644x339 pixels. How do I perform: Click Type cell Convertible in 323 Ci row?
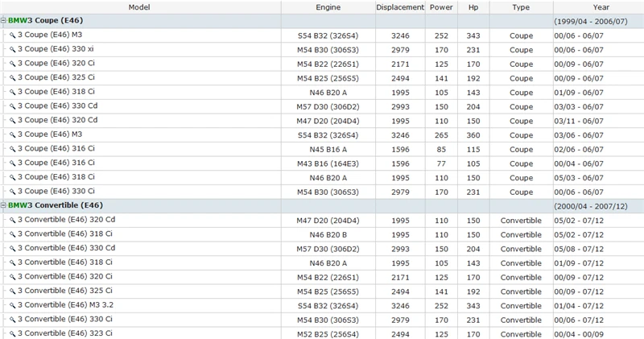(521, 334)
